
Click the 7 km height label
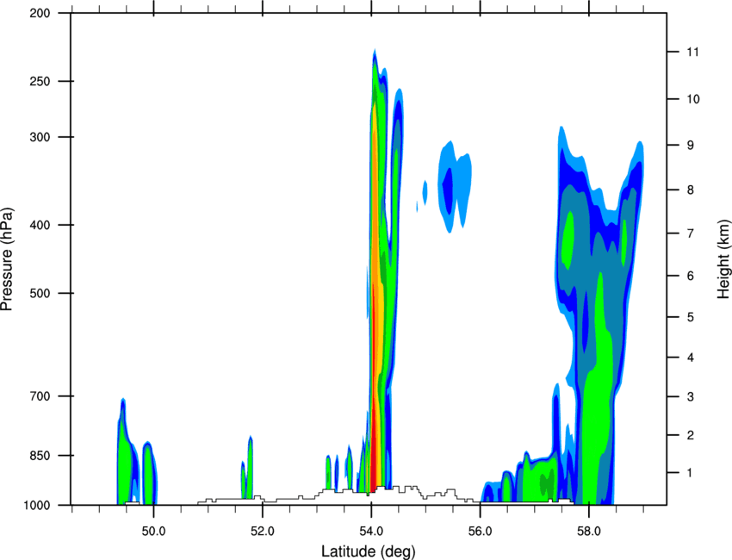(691, 233)
